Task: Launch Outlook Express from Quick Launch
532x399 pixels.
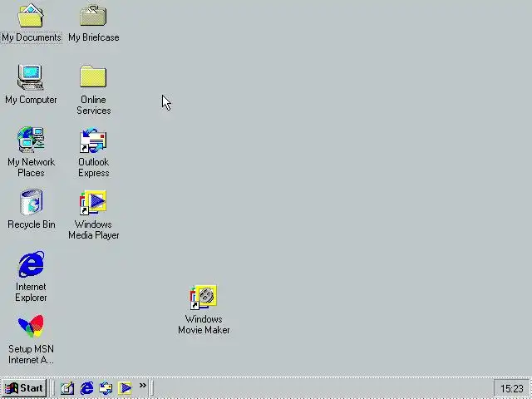Action: click(106, 388)
